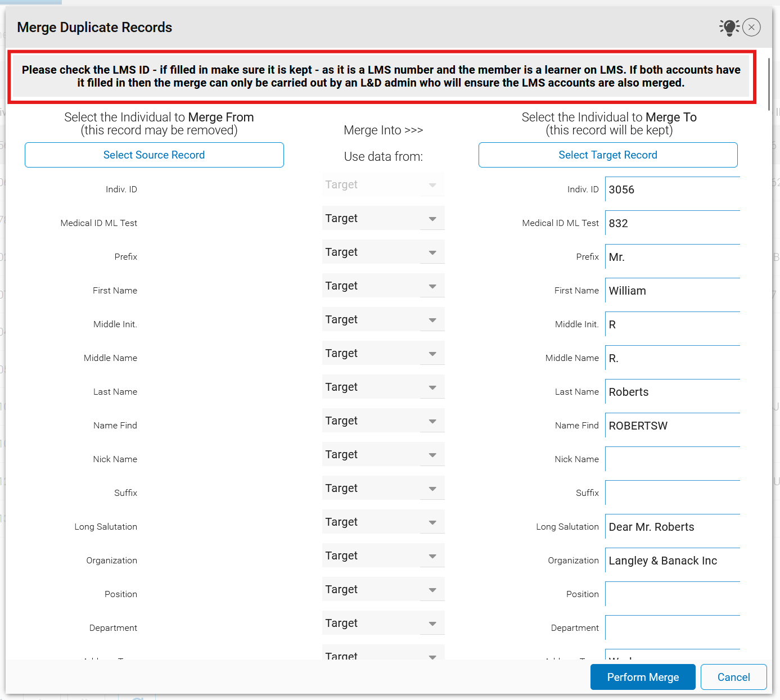Close the Merge Duplicate Records dialog

click(x=751, y=27)
